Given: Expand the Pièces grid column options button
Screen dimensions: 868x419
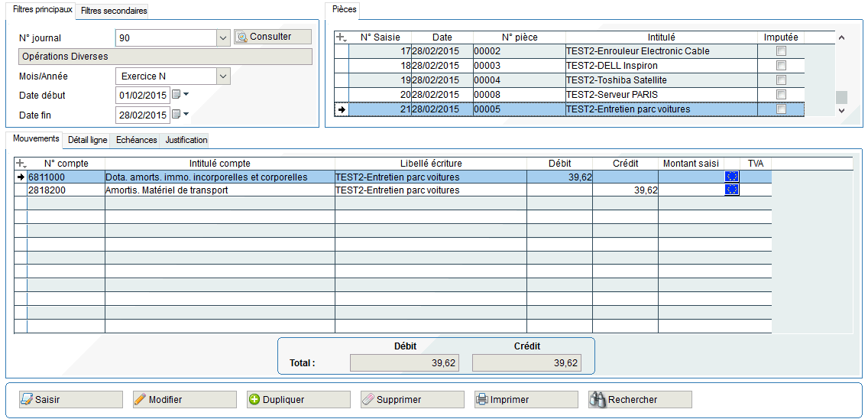Looking at the screenshot, I should 342,37.
